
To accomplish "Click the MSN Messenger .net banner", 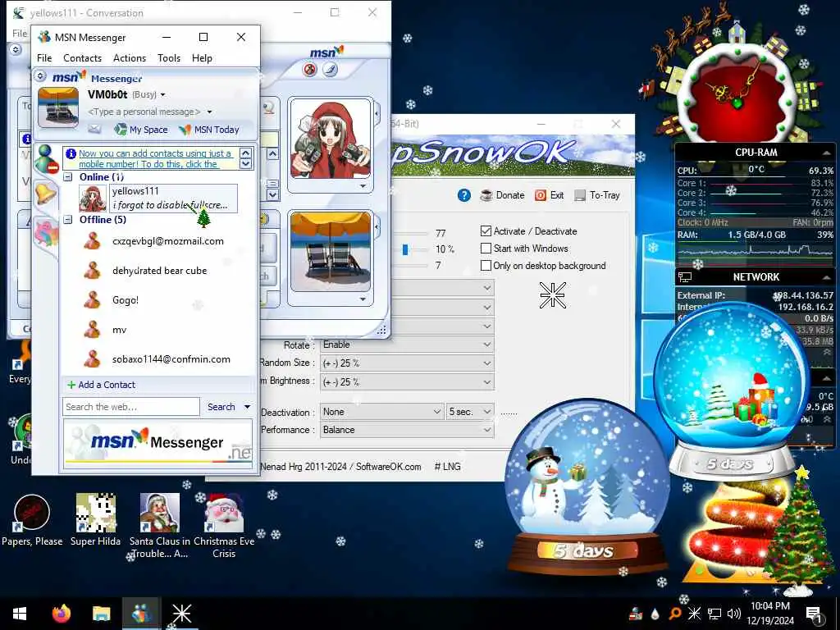I will (x=157, y=444).
